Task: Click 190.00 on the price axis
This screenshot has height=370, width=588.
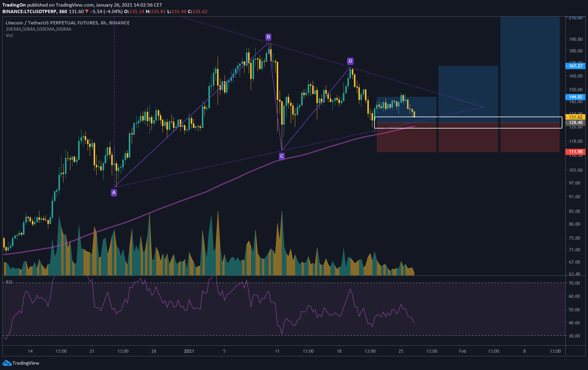Action: point(575,39)
